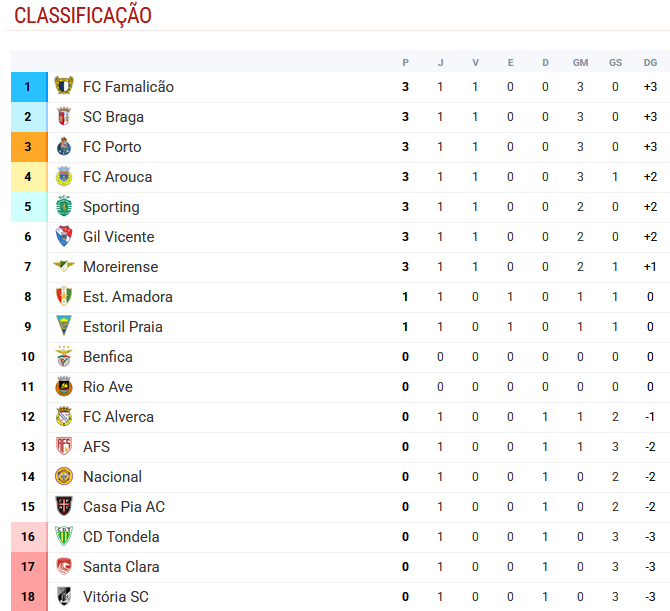Click the Classificação heading
670x611 pixels.
[83, 15]
